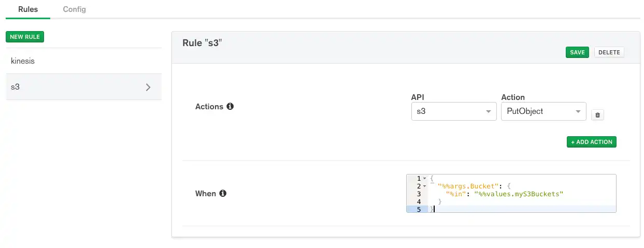
Task: Click the "%%args.Bucket" key in the editor
Action: click(x=465, y=186)
